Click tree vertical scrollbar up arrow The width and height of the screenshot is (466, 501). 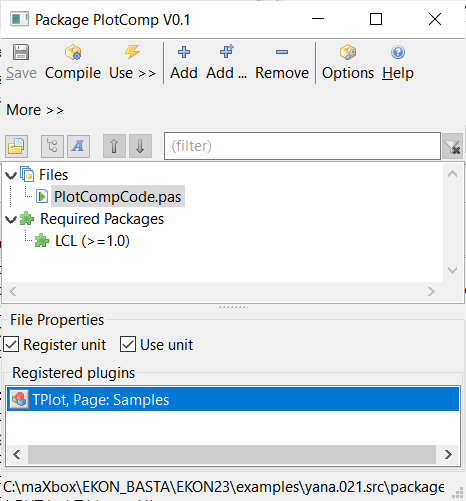(x=452, y=173)
